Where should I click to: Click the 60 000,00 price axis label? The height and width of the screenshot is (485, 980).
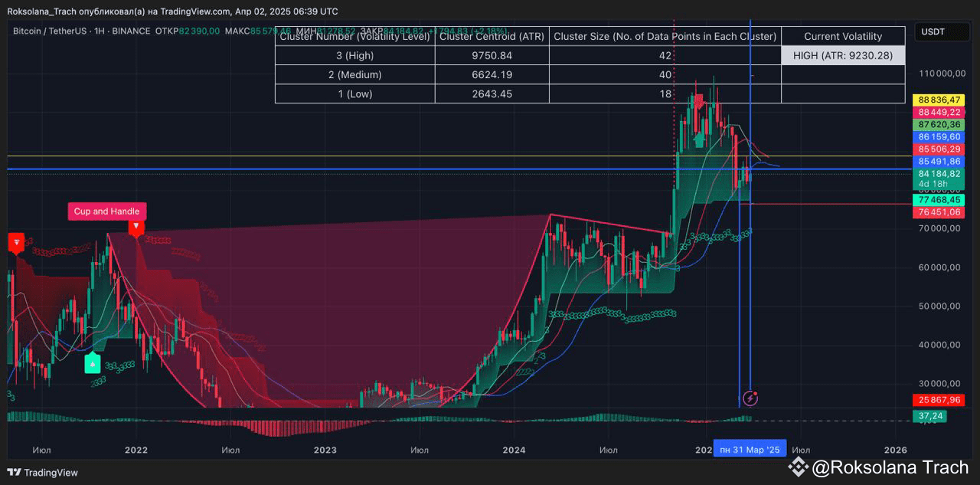pos(939,267)
